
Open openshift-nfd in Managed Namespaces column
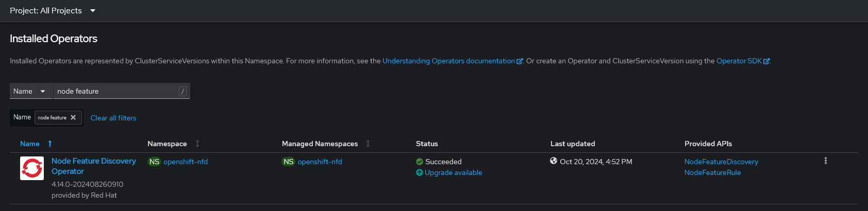[x=320, y=162]
